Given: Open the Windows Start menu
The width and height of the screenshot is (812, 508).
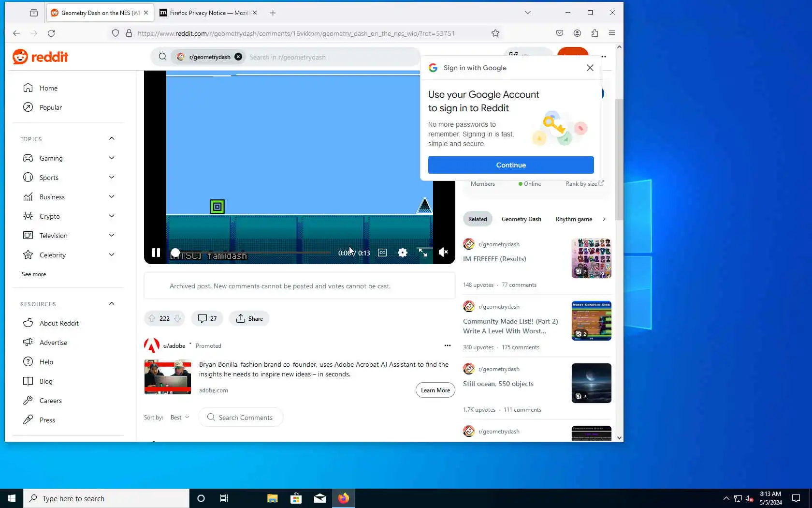Looking at the screenshot, I should tap(12, 498).
